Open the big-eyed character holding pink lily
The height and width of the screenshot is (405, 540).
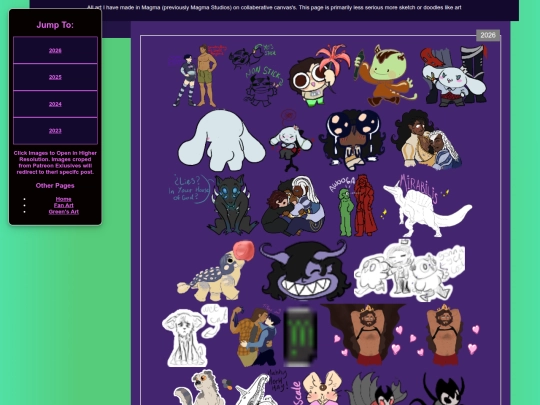tap(319, 75)
